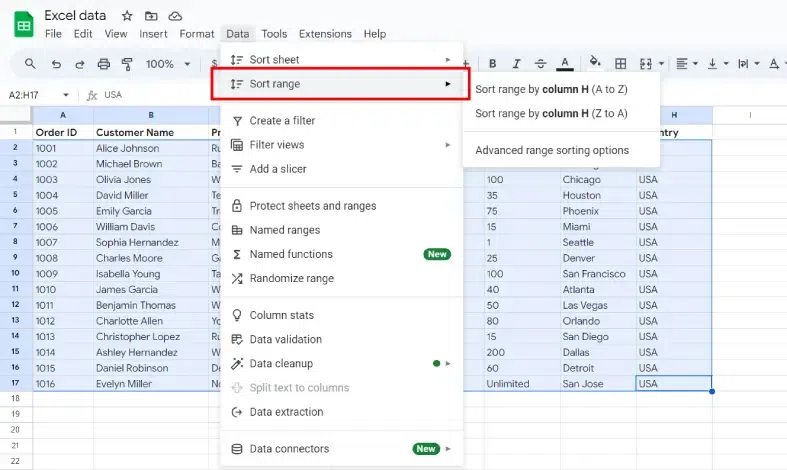Expand the merge cells dropdown arrow
The width and height of the screenshot is (787, 470).
[x=661, y=64]
